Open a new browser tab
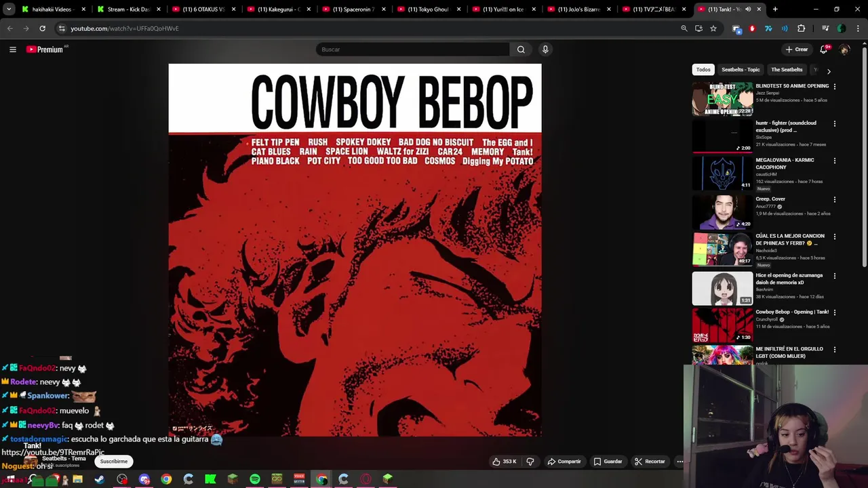The image size is (868, 488). click(x=775, y=9)
